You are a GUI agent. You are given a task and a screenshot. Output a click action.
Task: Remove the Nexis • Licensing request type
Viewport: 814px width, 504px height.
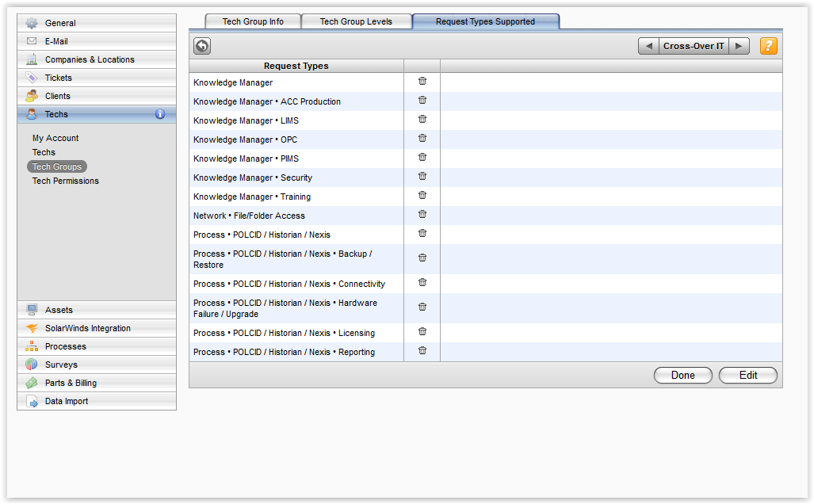tap(422, 332)
